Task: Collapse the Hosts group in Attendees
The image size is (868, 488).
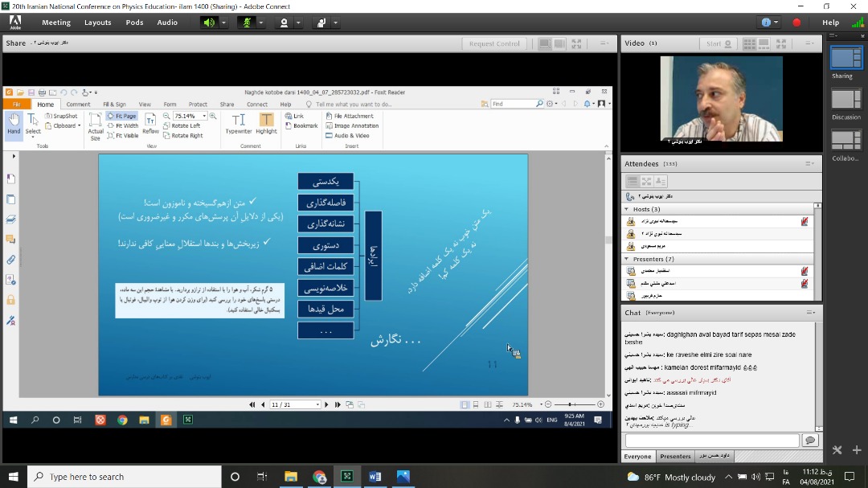Action: [627, 209]
